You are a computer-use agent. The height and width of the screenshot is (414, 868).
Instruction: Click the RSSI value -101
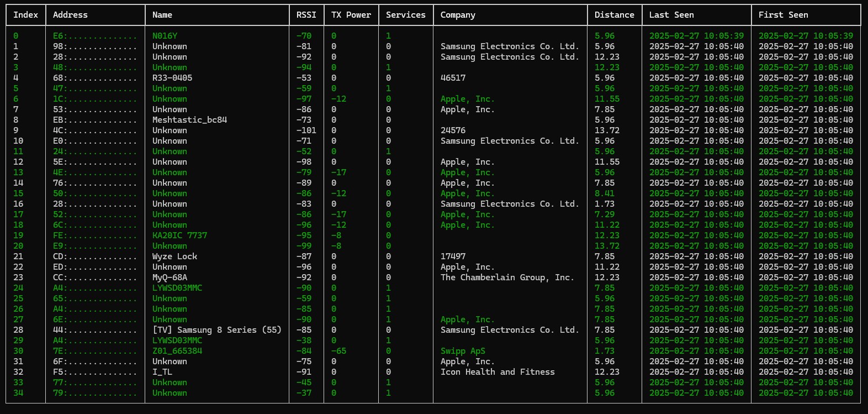[306, 130]
